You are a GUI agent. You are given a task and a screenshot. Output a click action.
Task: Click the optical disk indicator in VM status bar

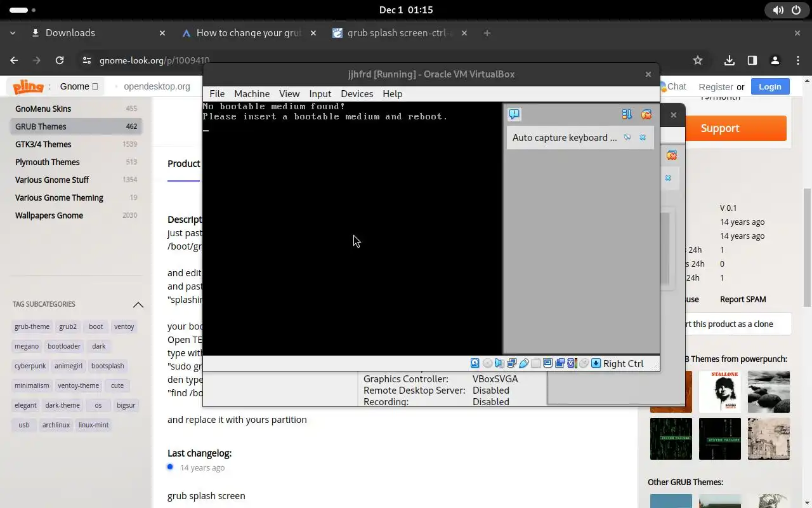(x=488, y=363)
